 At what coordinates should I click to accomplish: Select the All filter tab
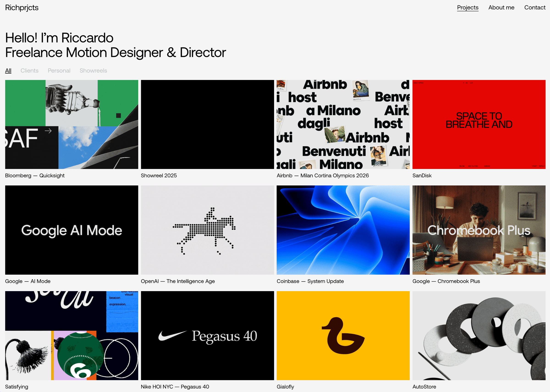[8, 70]
